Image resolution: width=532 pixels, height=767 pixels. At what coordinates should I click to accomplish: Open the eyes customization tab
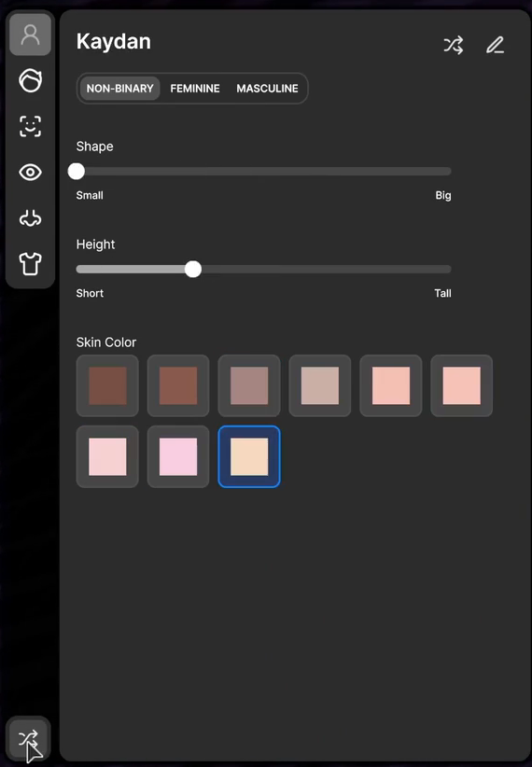tap(31, 173)
